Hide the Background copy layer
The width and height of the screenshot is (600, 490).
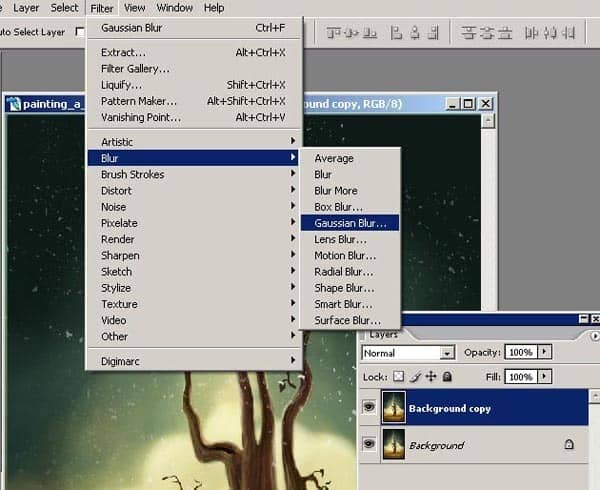[x=369, y=407]
